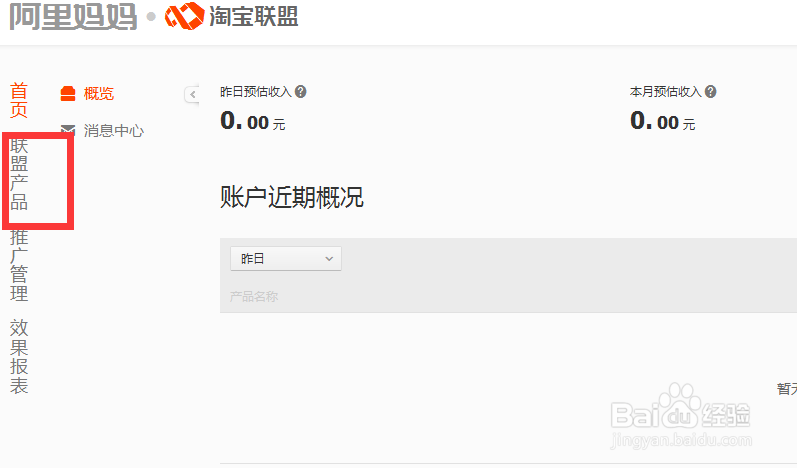Open the 效果报表 navigation section
The height and width of the screenshot is (468, 797).
pos(19,357)
